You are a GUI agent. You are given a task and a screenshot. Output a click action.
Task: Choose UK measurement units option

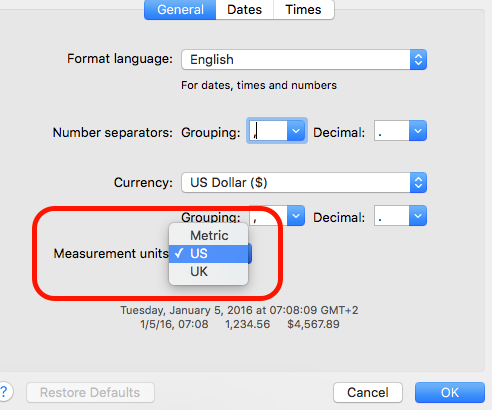(209, 272)
